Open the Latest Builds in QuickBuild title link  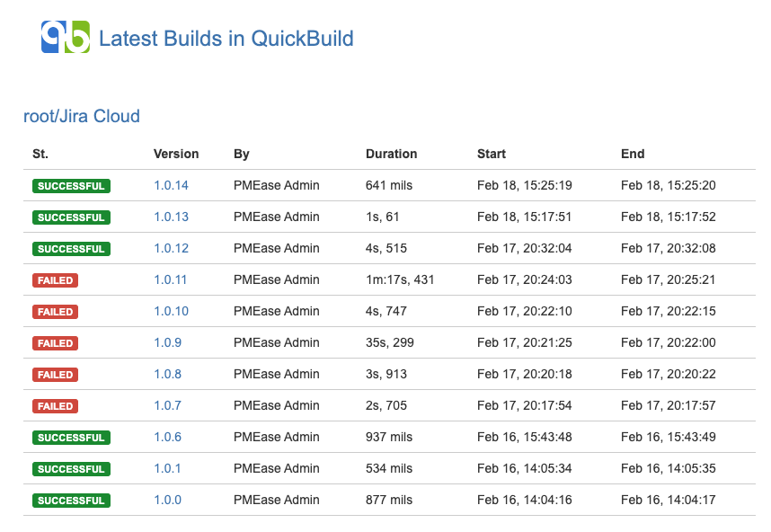226,39
